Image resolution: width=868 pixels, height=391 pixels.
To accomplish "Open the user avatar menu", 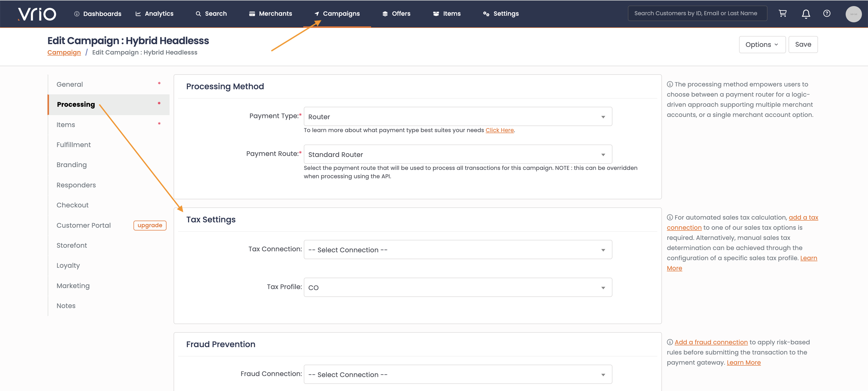I will [x=853, y=14].
